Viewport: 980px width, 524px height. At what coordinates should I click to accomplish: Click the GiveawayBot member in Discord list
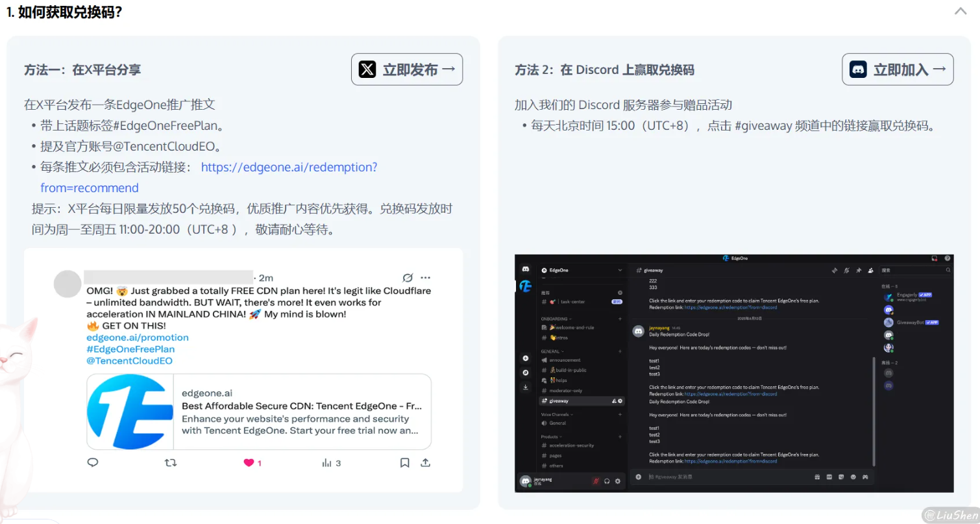click(911, 322)
